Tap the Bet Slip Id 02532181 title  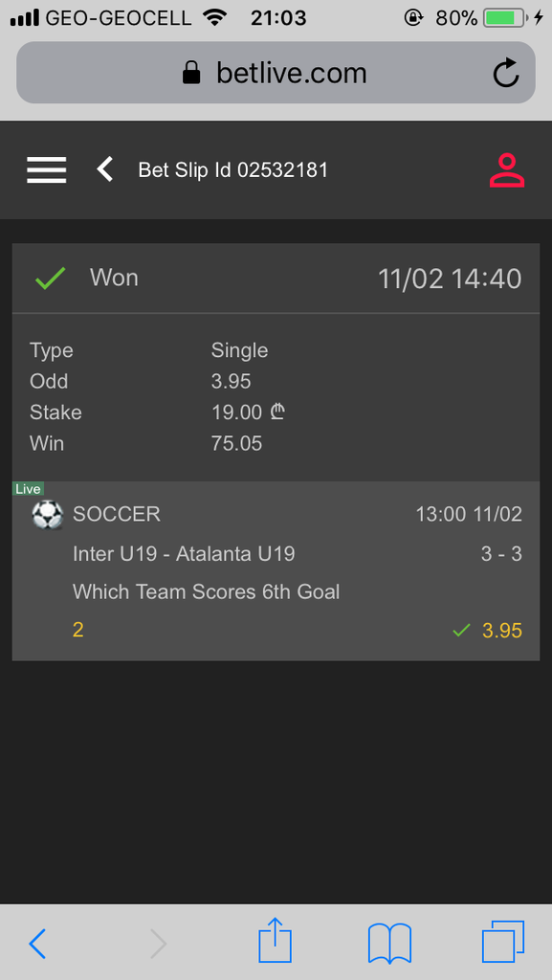pyautogui.click(x=232, y=170)
